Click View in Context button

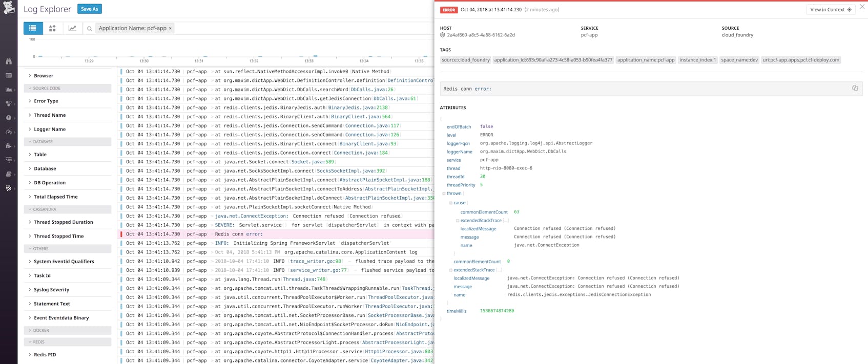[831, 10]
